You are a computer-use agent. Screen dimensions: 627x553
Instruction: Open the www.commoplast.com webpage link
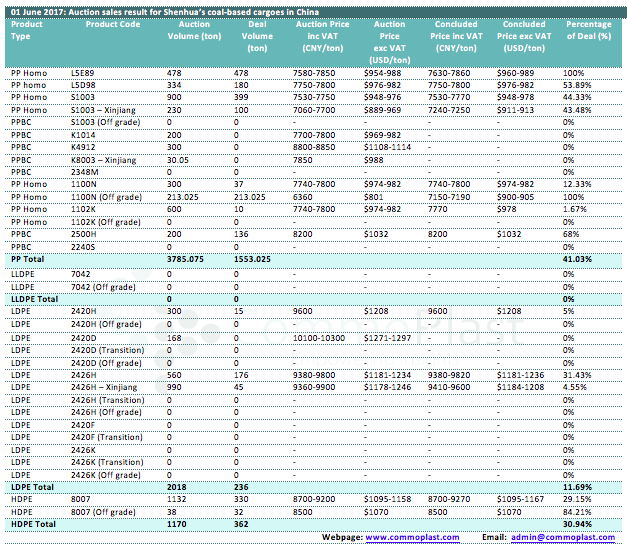(x=412, y=537)
